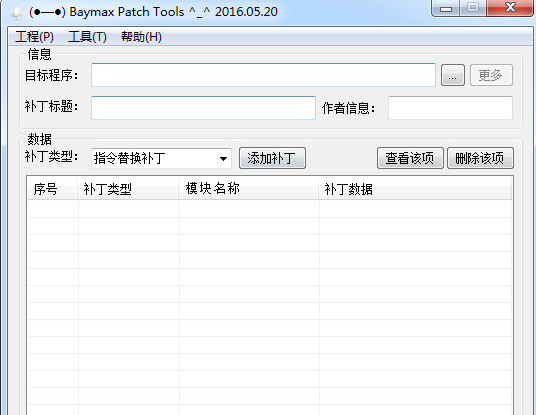Click the 添加补丁 button
Screen dimensions: 536x415
(272, 158)
